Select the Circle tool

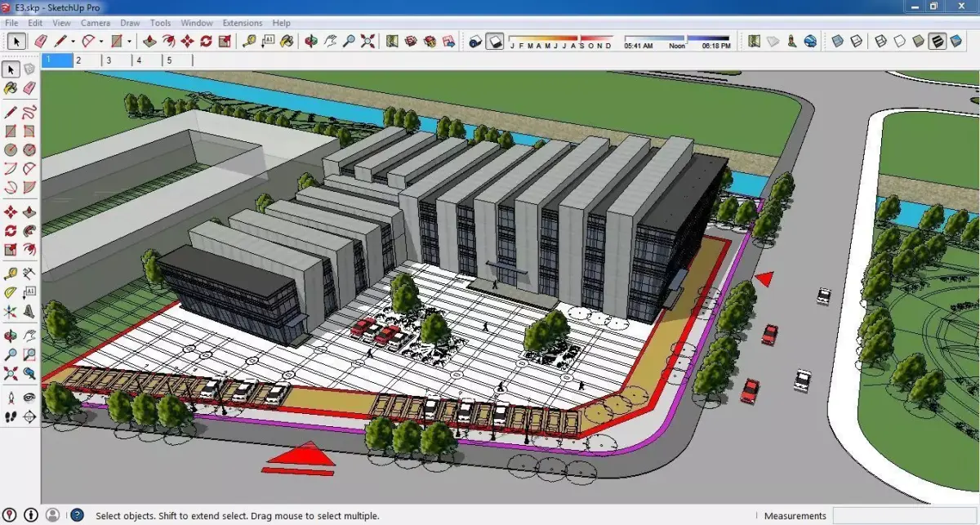point(11,150)
